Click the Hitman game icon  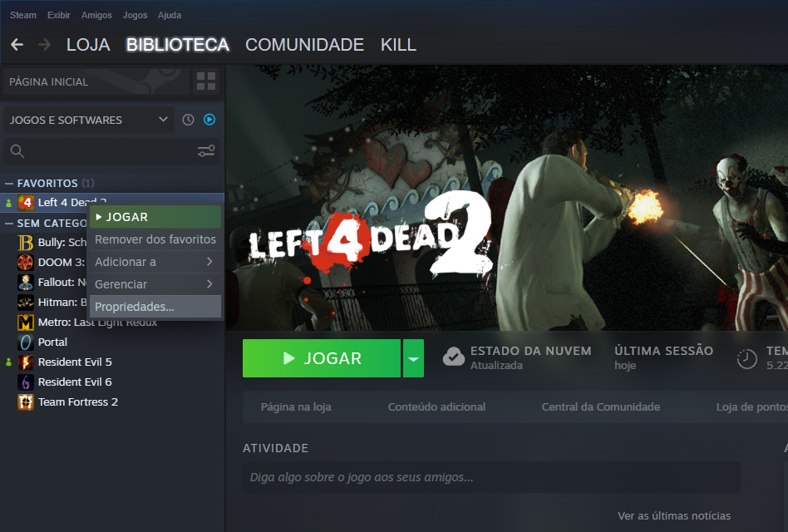26,302
